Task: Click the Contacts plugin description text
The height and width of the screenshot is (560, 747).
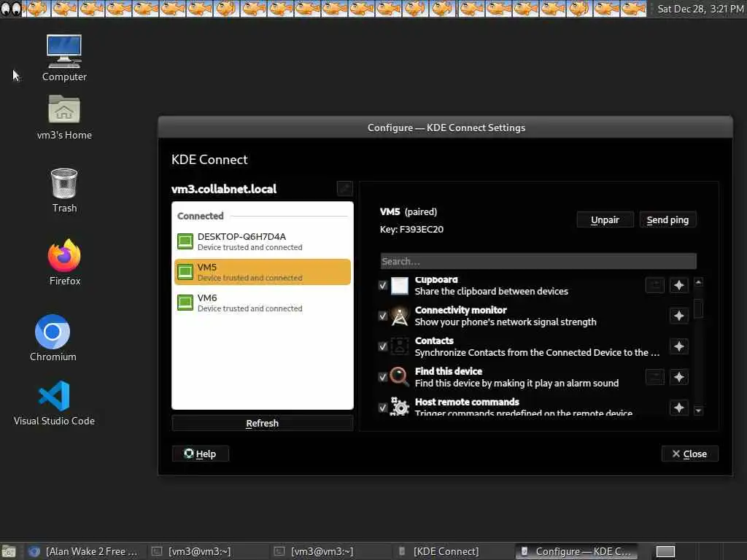Action: [537, 352]
